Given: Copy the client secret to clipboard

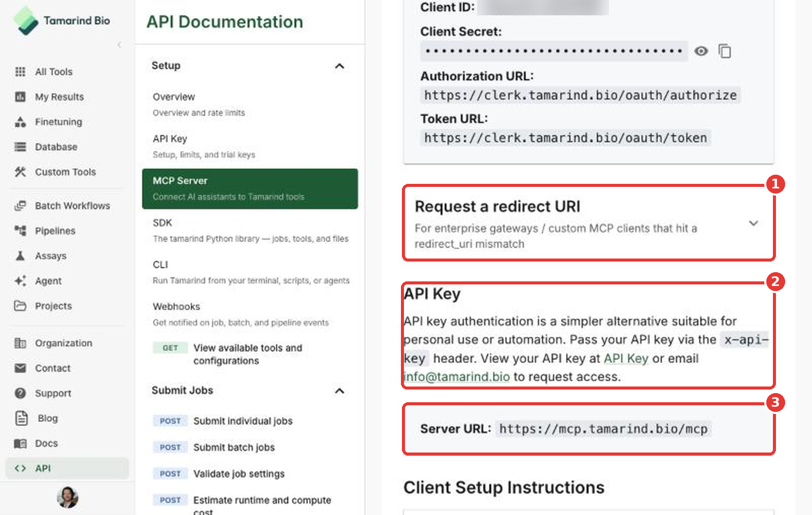Looking at the screenshot, I should coord(725,51).
